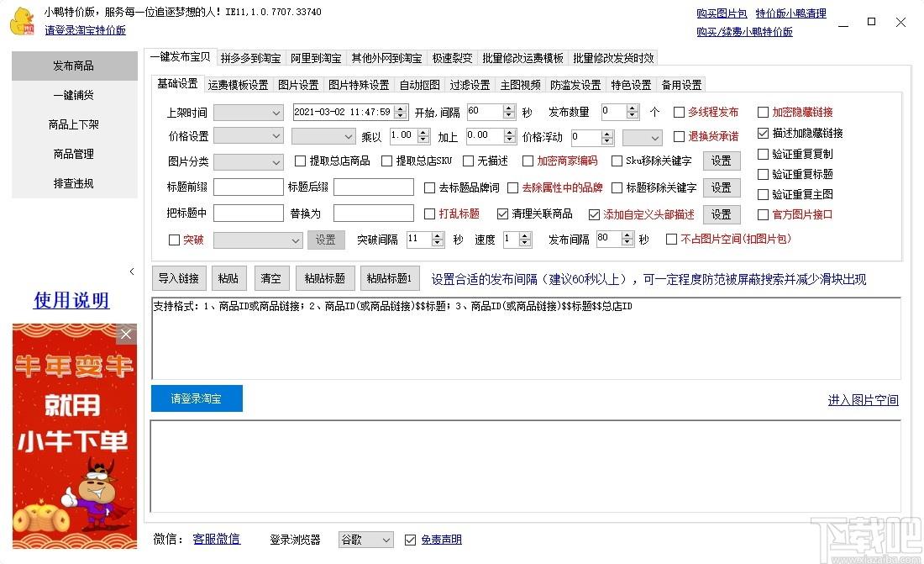The height and width of the screenshot is (564, 924).
Task: Click the yellow duck app logo
Action: [23, 21]
